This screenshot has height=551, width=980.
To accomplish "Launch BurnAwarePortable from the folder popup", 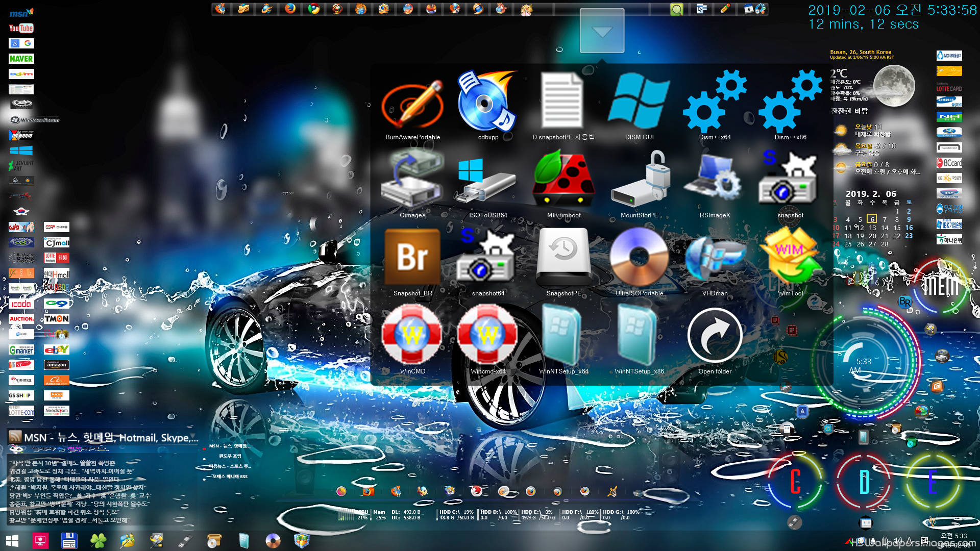I will coord(412,105).
